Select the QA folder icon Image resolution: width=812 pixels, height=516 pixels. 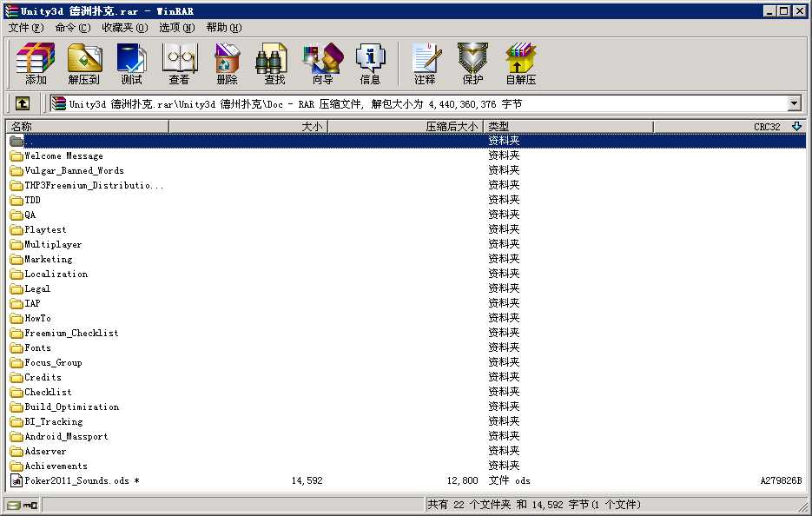(17, 215)
